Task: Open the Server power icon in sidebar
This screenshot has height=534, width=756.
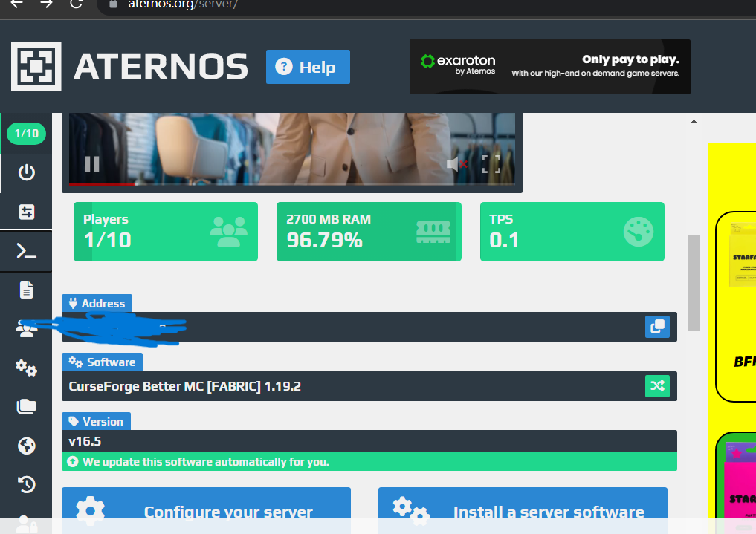Action: click(x=27, y=172)
